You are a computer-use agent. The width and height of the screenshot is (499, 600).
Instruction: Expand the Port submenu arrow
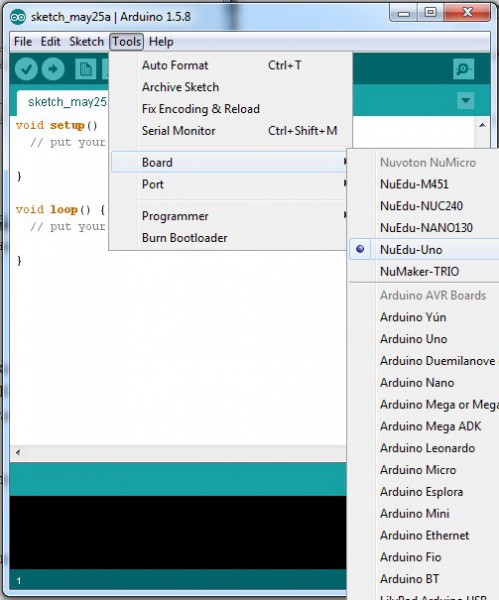(x=345, y=184)
